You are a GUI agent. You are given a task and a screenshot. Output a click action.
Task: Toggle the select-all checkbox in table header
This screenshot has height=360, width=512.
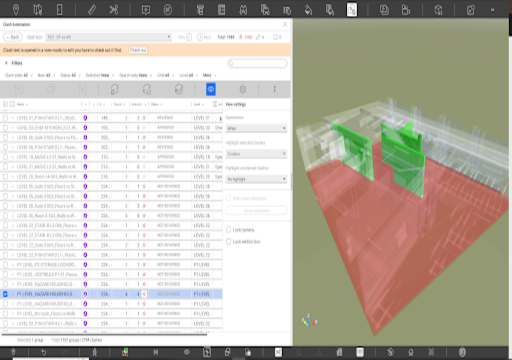coord(5,104)
